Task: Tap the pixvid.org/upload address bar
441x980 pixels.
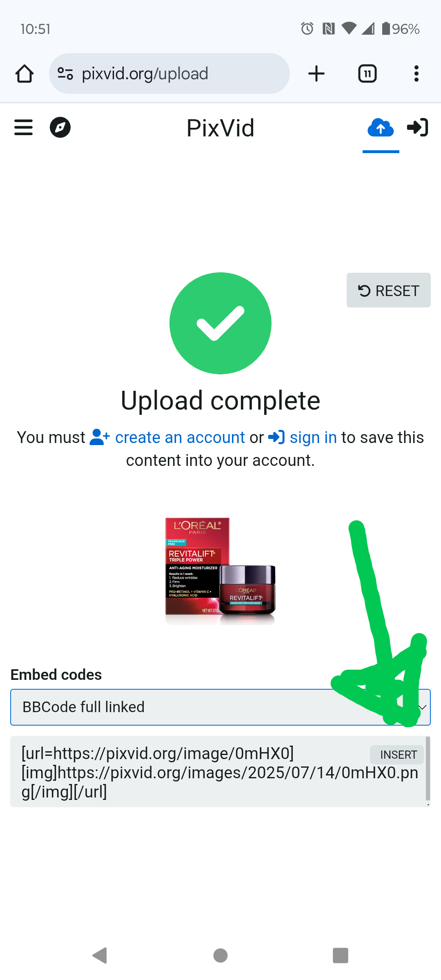Action: [x=169, y=74]
